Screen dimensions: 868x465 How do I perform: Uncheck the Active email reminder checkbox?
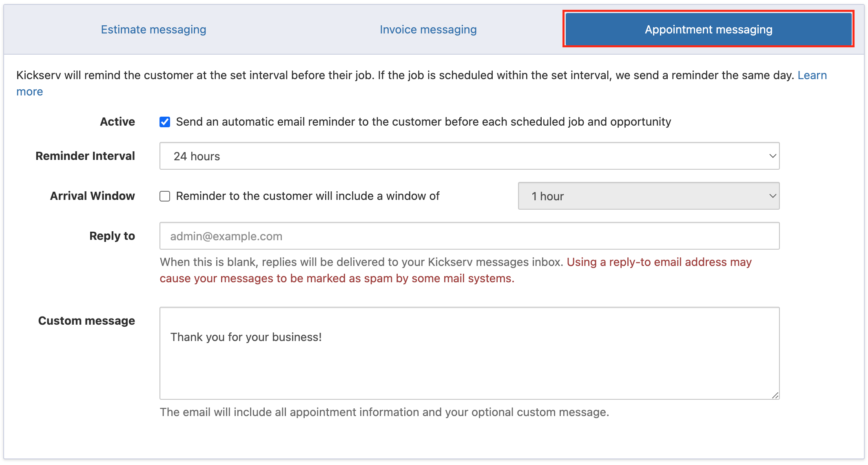pyautogui.click(x=165, y=122)
